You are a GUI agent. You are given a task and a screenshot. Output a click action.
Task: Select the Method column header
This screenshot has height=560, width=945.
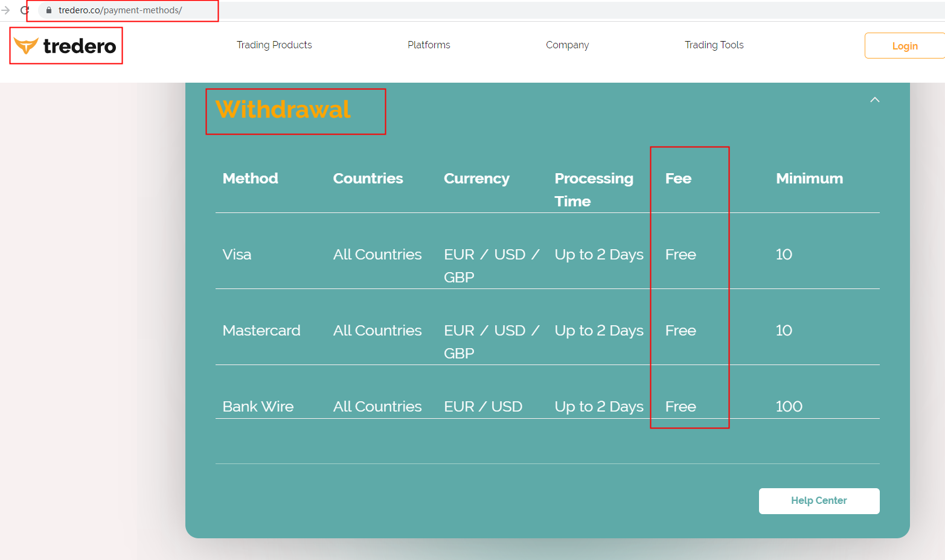[250, 179]
